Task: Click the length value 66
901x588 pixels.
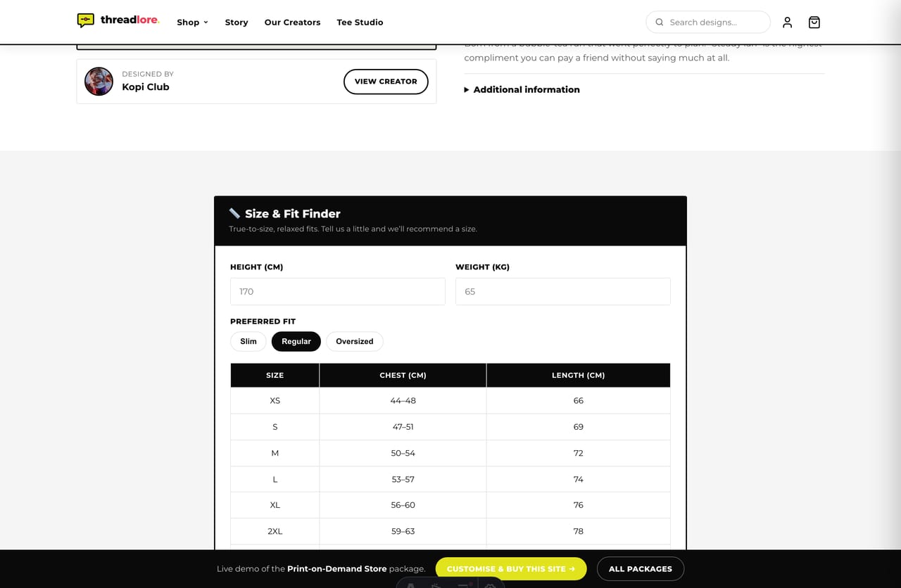Action: [x=579, y=400]
